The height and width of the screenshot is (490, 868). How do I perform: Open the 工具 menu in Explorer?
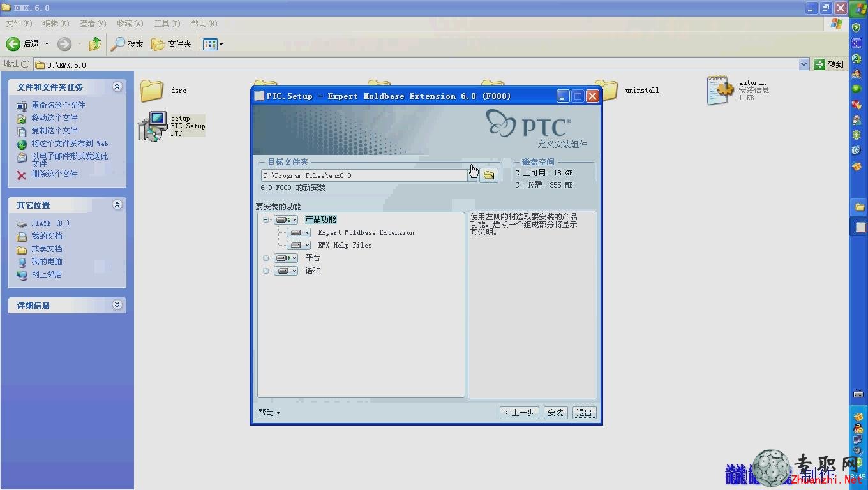(x=167, y=24)
